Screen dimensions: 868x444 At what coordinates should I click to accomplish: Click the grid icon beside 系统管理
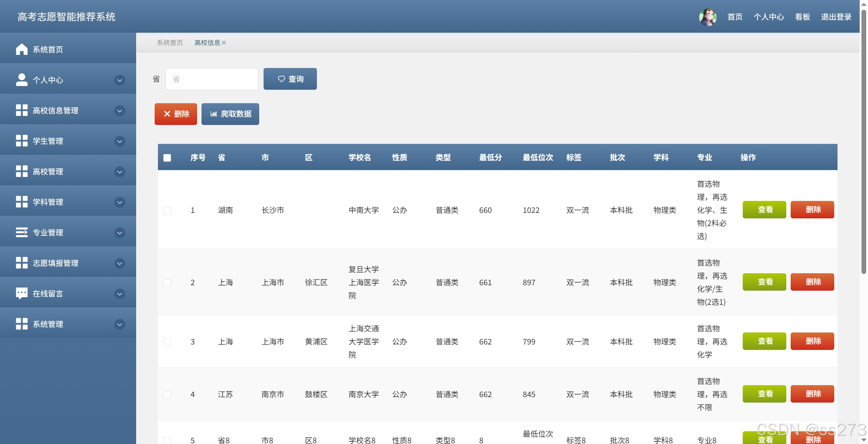click(x=22, y=324)
